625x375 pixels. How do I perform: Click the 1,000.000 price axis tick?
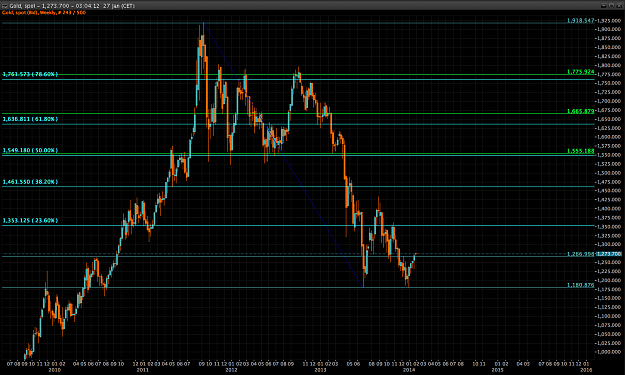point(609,352)
